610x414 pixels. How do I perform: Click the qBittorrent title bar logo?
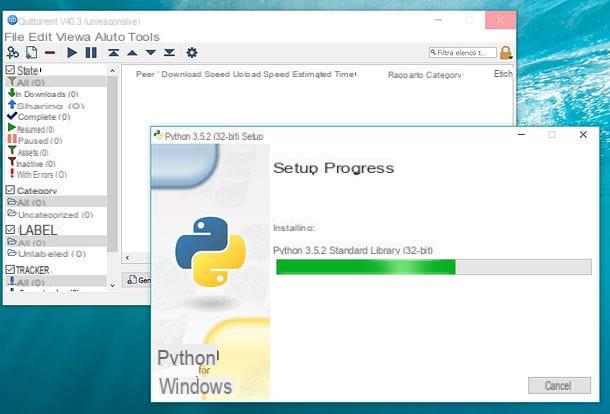click(x=12, y=20)
